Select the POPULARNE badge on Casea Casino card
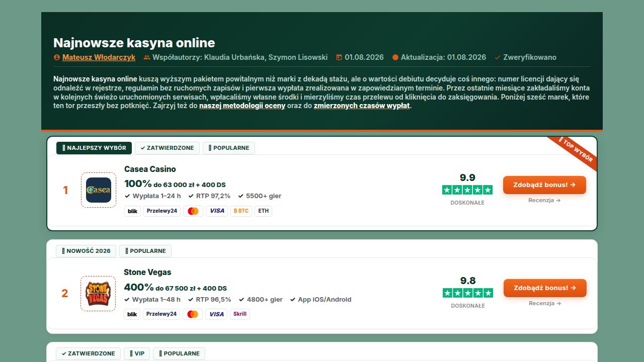The height and width of the screenshot is (362, 644). pos(229,148)
